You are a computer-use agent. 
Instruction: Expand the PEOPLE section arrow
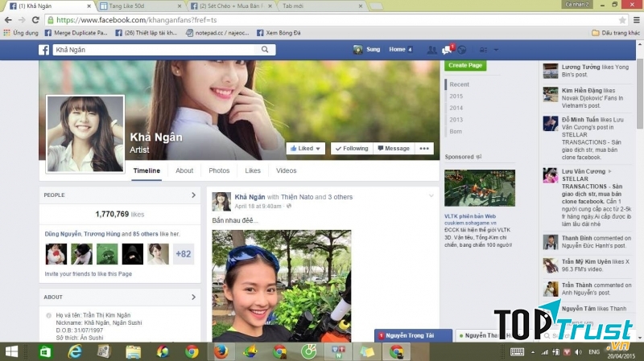193,195
